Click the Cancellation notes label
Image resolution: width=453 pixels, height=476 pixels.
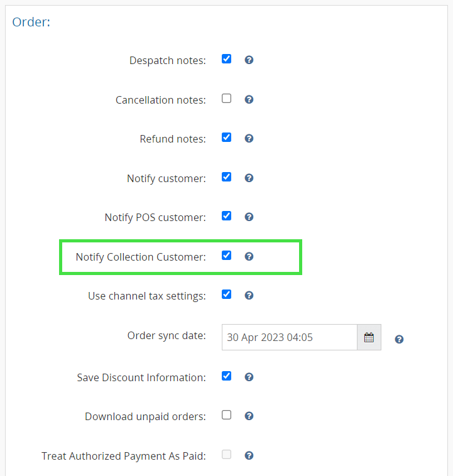click(160, 100)
